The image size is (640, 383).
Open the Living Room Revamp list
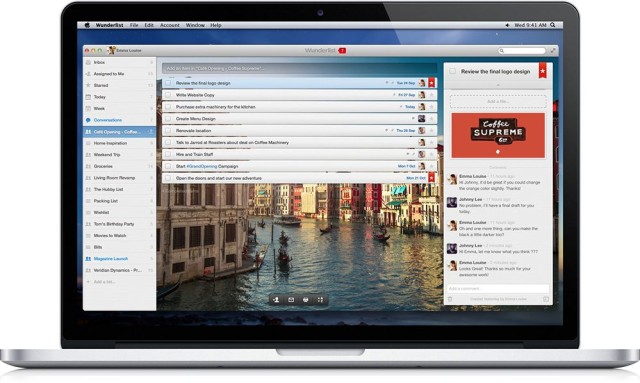[x=119, y=178]
